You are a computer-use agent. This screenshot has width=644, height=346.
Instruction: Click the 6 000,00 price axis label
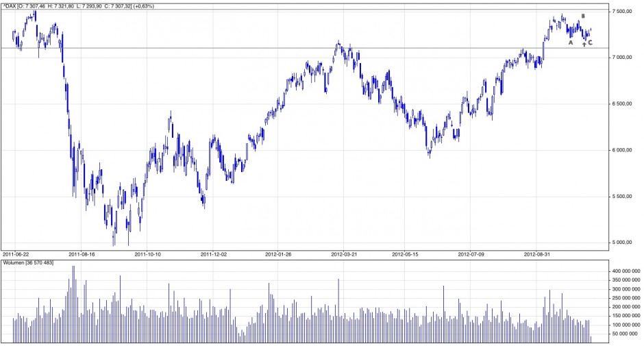pos(623,150)
